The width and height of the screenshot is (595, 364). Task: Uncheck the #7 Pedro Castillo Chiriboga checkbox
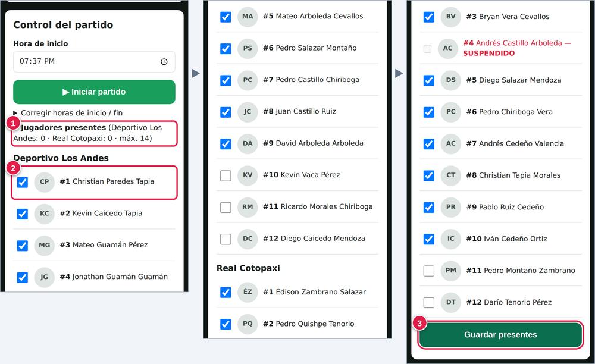tap(226, 80)
